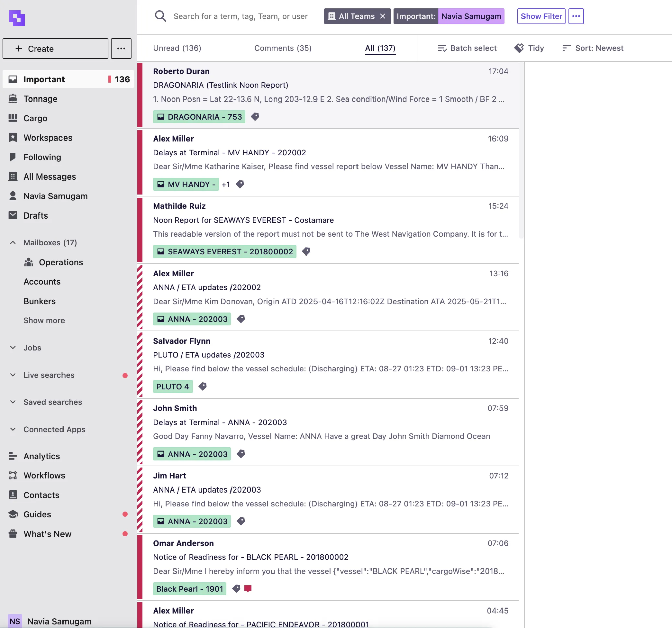Open Analytics page
672x628 pixels.
tap(68, 456)
